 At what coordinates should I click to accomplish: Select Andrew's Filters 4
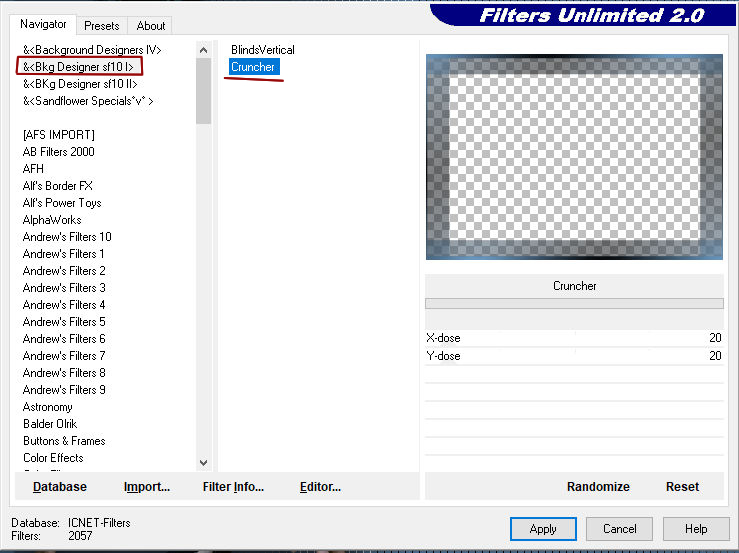(x=64, y=305)
